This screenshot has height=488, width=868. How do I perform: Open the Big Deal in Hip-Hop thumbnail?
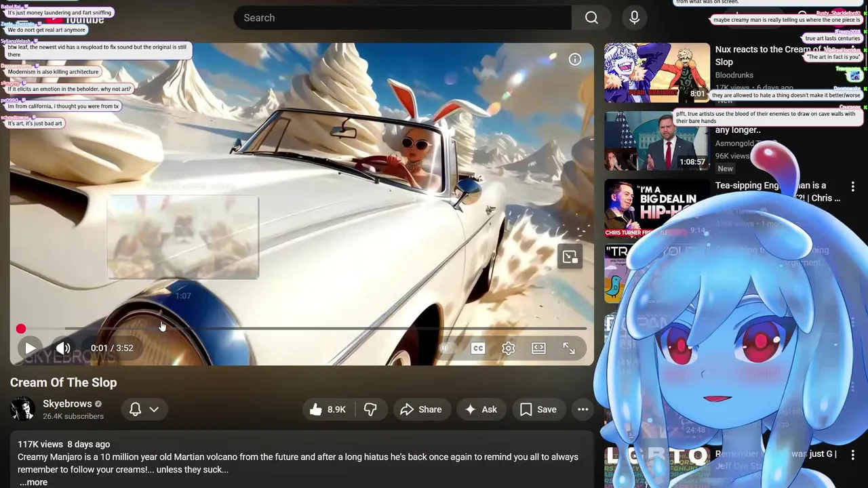(x=656, y=209)
